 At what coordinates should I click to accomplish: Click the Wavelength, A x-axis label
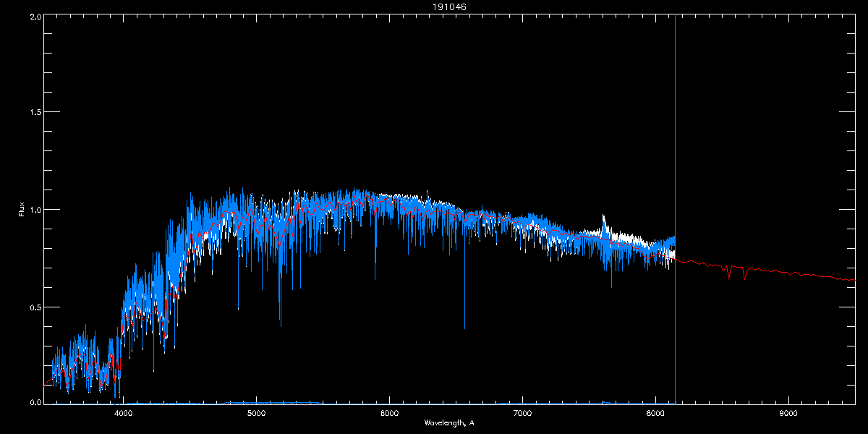(448, 422)
